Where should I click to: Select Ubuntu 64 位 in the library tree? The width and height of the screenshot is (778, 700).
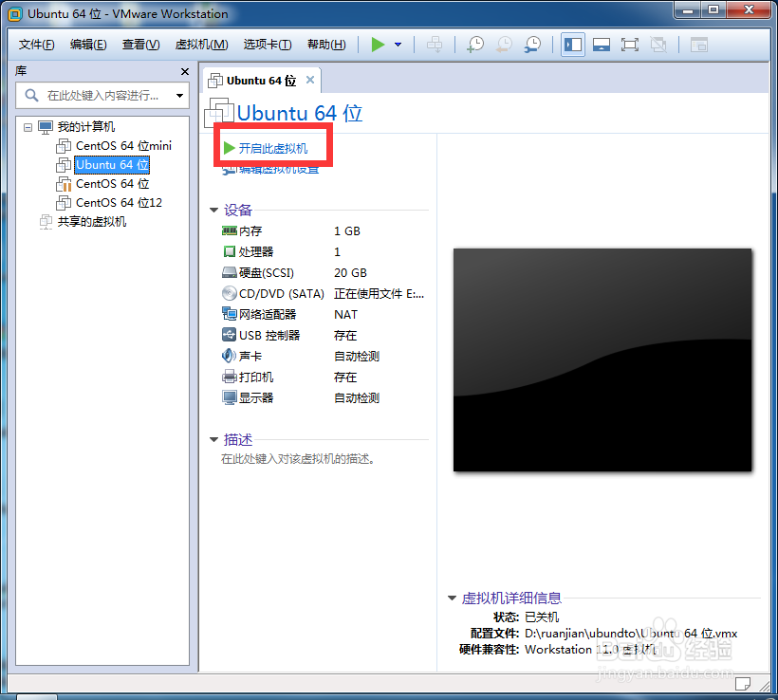112,165
